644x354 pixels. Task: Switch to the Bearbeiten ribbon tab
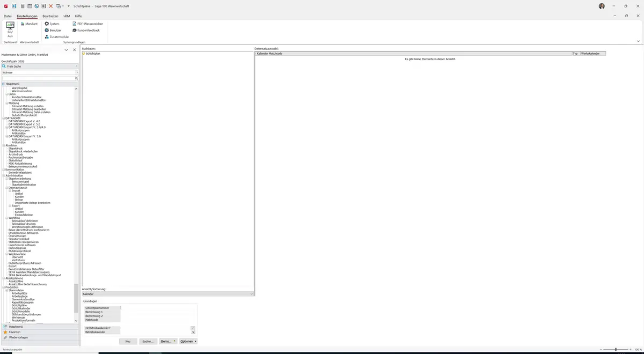[x=50, y=16]
